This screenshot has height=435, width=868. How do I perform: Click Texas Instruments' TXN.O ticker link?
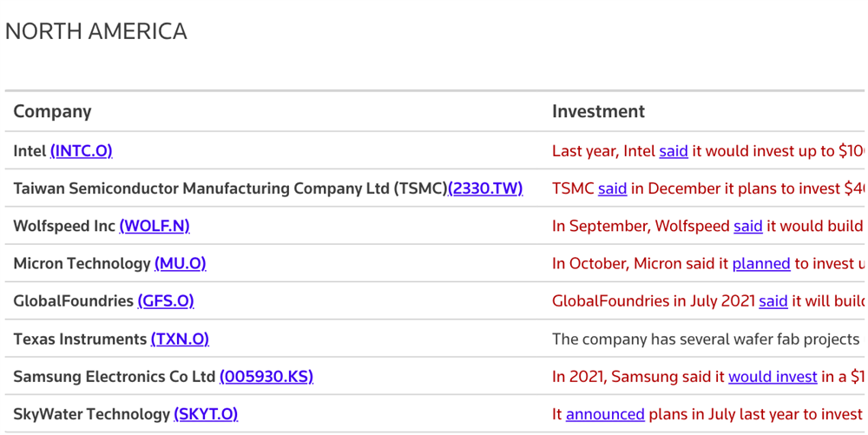point(180,339)
